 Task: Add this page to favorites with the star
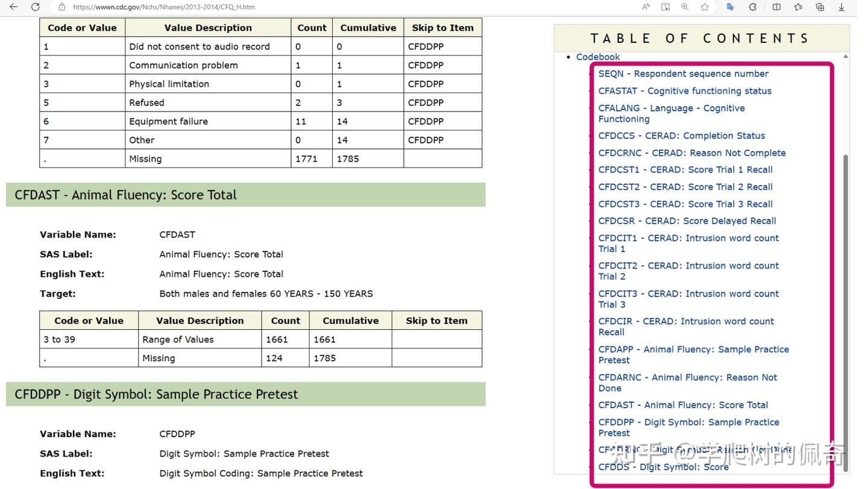click(x=705, y=7)
